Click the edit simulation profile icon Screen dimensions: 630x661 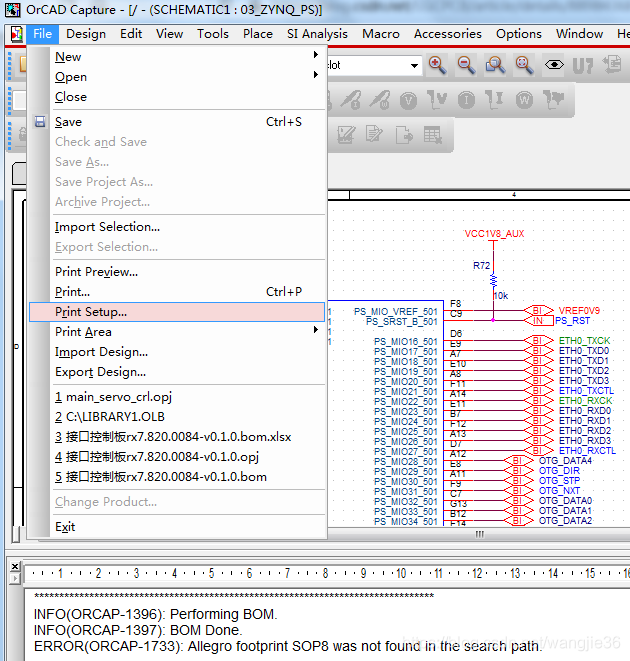346,135
